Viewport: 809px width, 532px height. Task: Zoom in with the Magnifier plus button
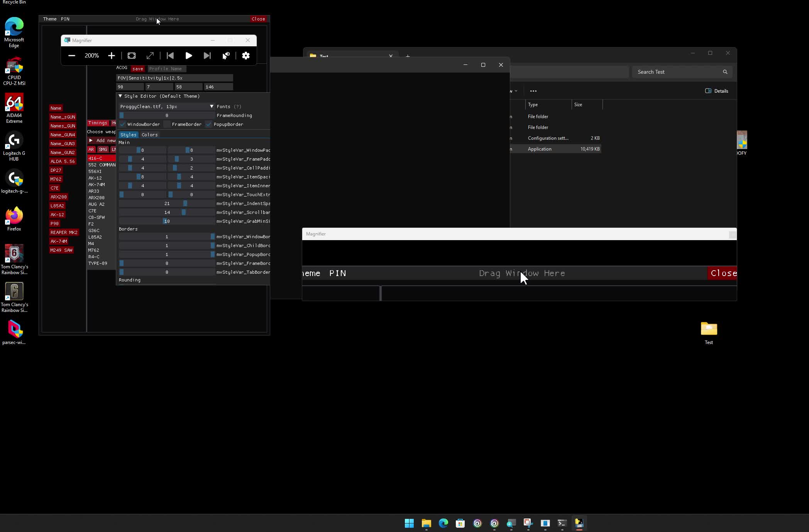tap(111, 56)
